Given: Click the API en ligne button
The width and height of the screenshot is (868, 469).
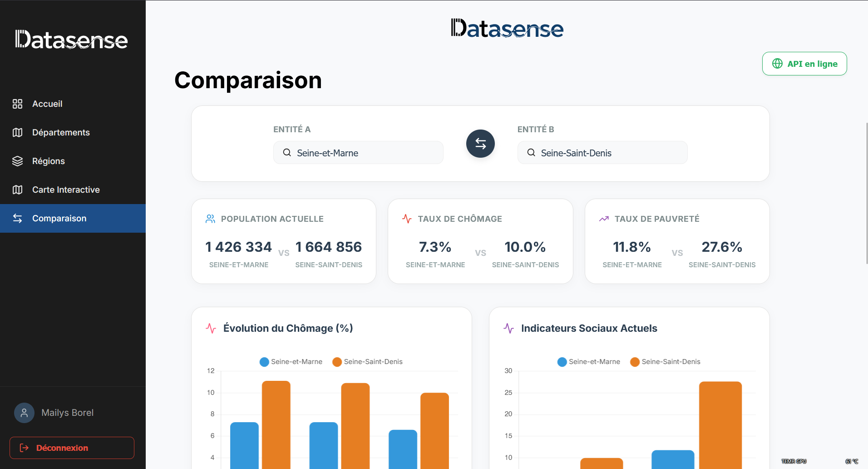Looking at the screenshot, I should click(804, 64).
